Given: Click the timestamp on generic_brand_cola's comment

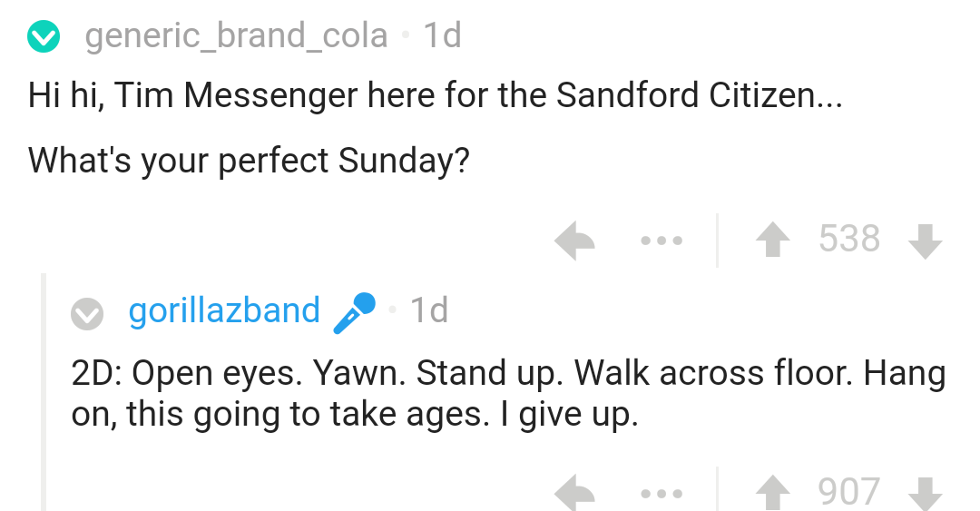Looking at the screenshot, I should click(x=443, y=36).
